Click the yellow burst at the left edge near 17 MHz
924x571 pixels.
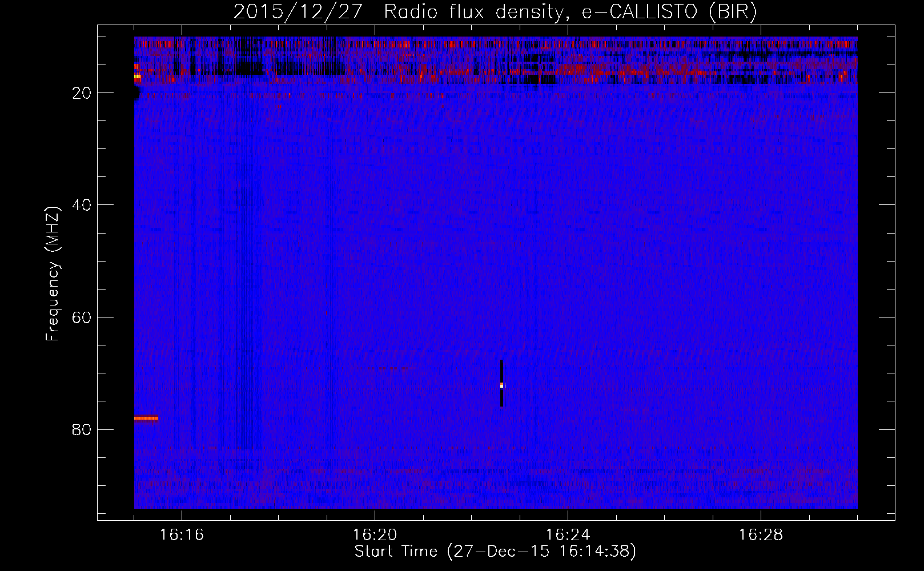tap(137, 76)
